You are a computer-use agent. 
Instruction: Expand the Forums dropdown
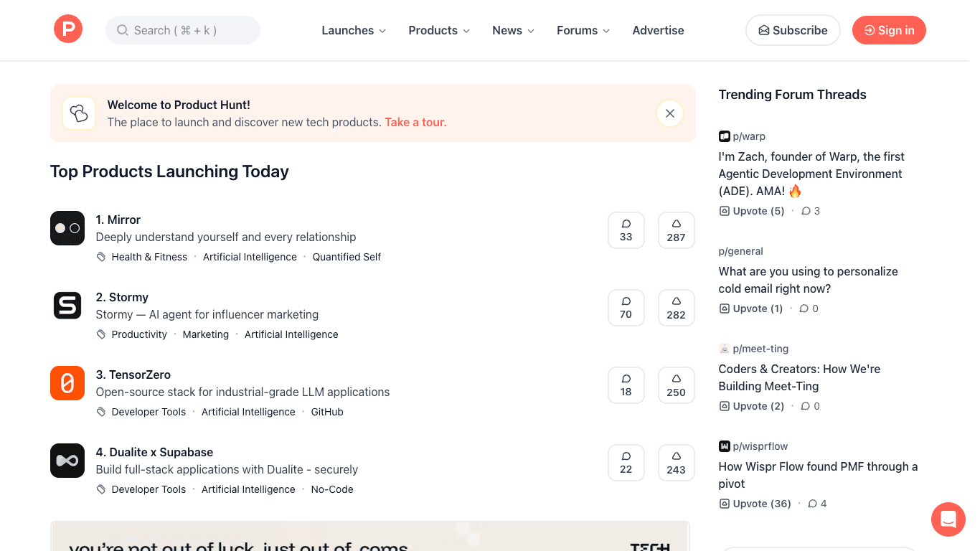583,30
